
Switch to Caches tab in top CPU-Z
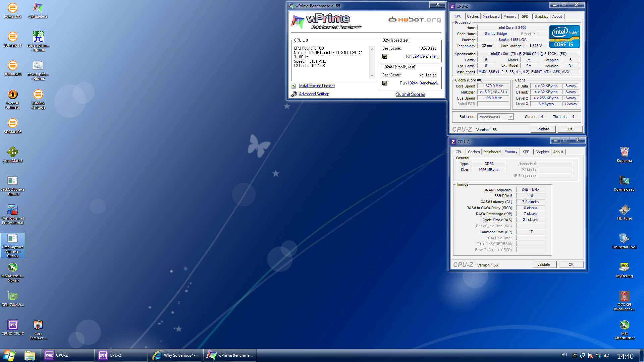point(473,16)
